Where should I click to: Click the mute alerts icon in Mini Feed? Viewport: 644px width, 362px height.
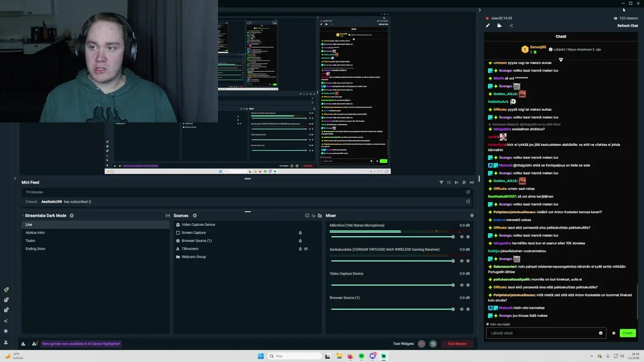[x=464, y=183]
